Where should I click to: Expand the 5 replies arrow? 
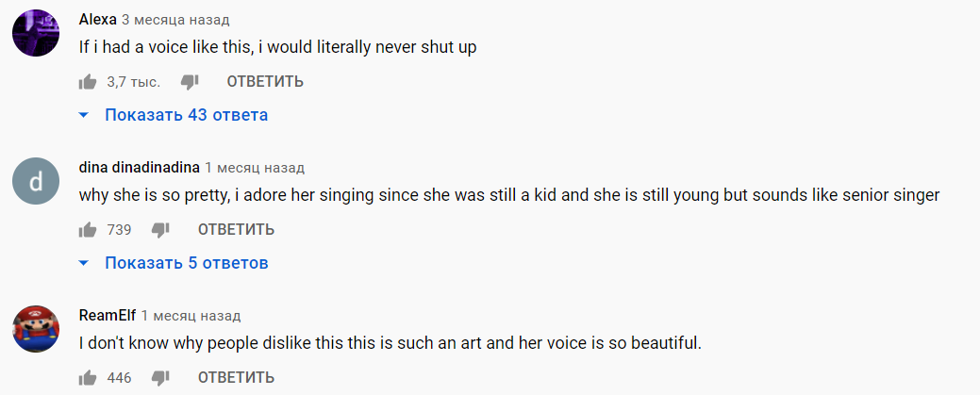click(83, 263)
